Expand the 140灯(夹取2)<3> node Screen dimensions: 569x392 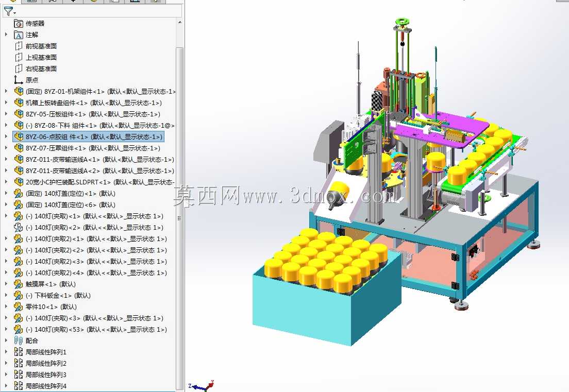click(6, 262)
